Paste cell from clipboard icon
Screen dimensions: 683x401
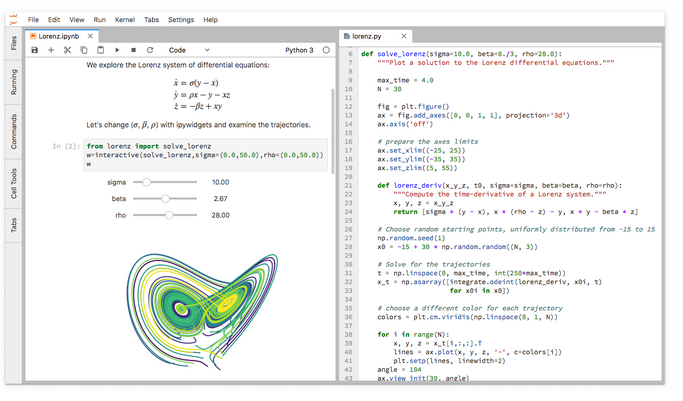(x=100, y=50)
